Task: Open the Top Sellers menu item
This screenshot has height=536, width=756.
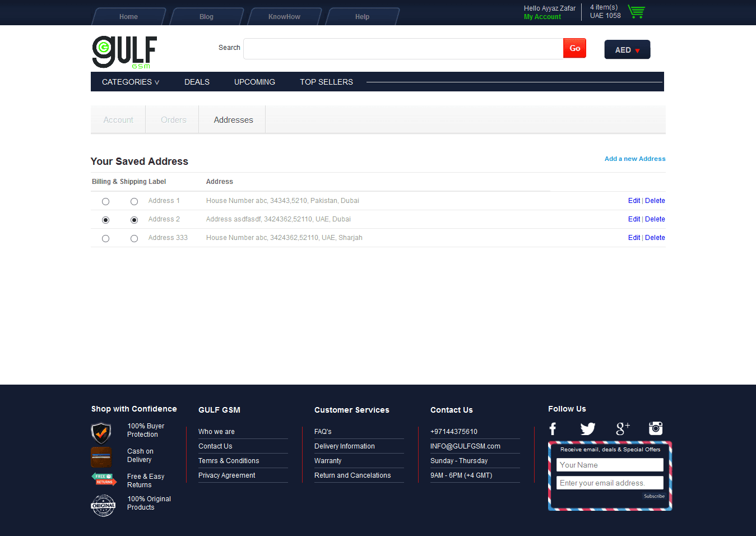Action: click(326, 82)
